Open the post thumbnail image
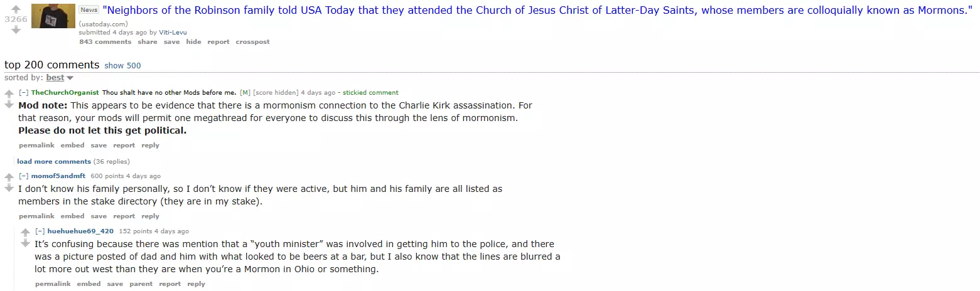Screen dimensions: 980x291 coord(53,16)
